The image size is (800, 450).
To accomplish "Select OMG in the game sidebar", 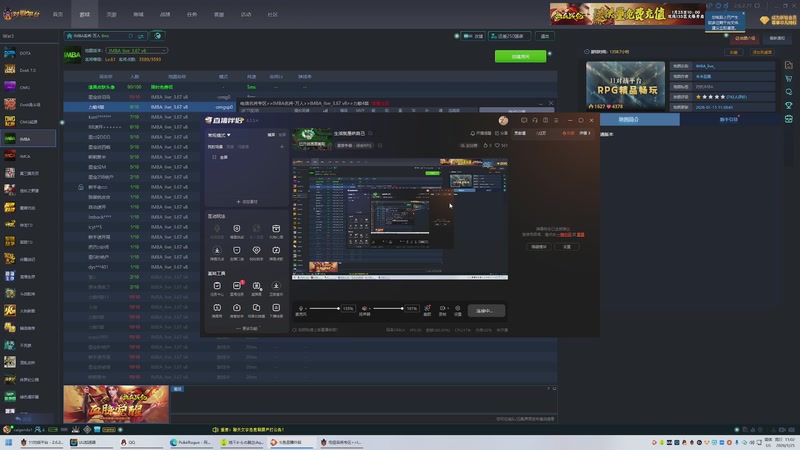I will click(28, 87).
